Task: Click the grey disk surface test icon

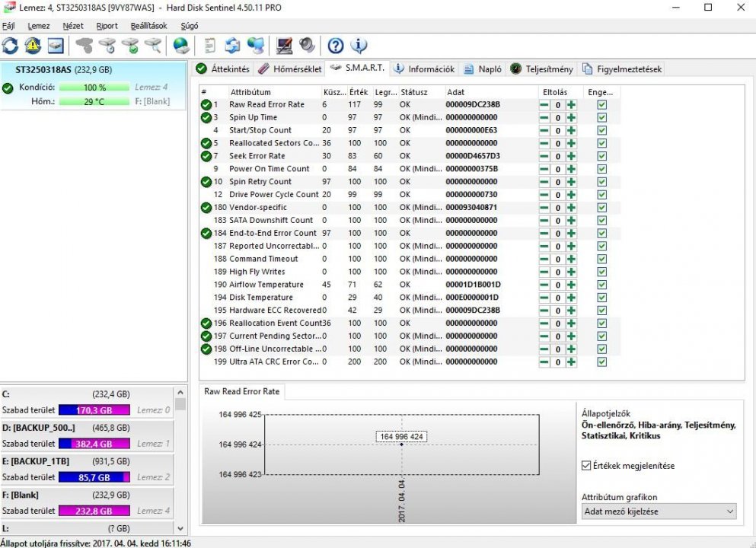Action: (x=85, y=46)
